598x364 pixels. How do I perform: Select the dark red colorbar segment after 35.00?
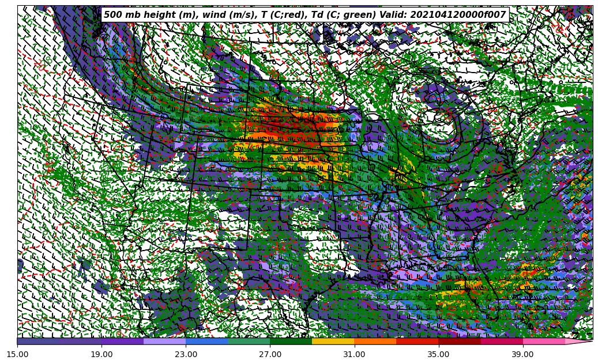[x=459, y=341]
